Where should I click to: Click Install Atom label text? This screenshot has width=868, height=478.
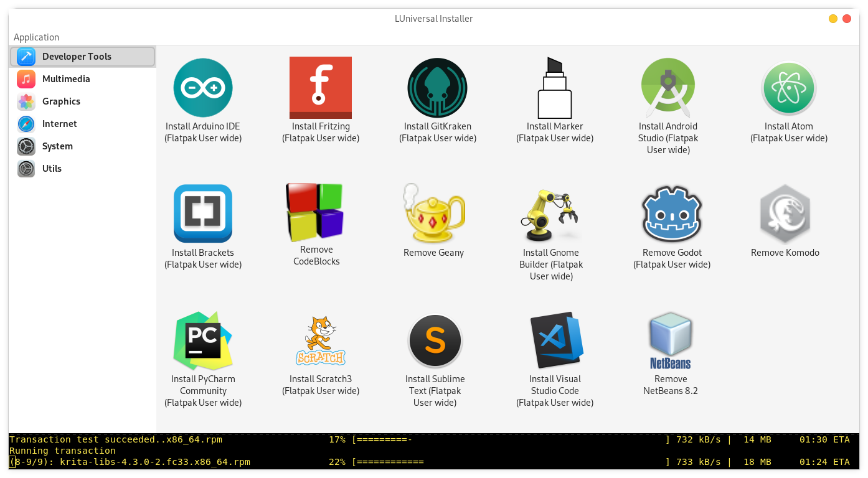789,132
